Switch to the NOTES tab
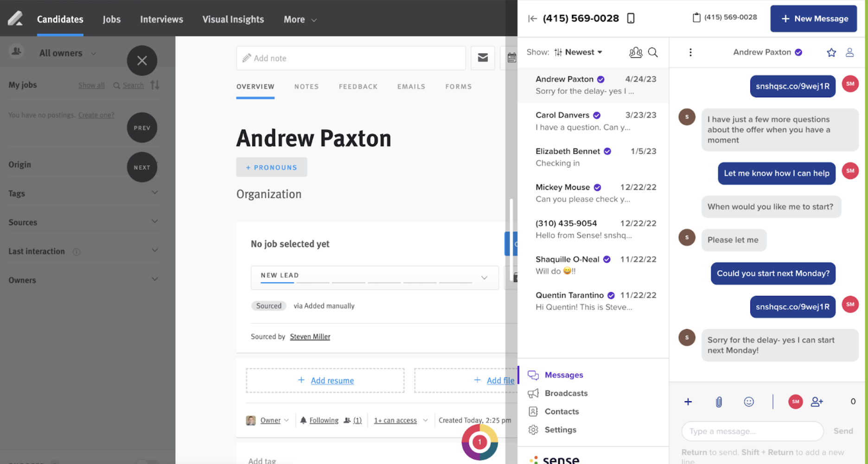The width and height of the screenshot is (868, 464). pyautogui.click(x=306, y=86)
